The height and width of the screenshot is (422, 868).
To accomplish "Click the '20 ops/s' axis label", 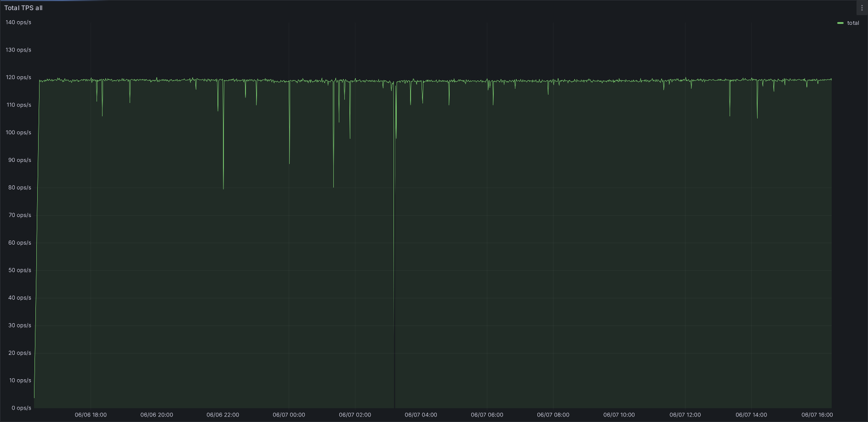I will point(20,353).
